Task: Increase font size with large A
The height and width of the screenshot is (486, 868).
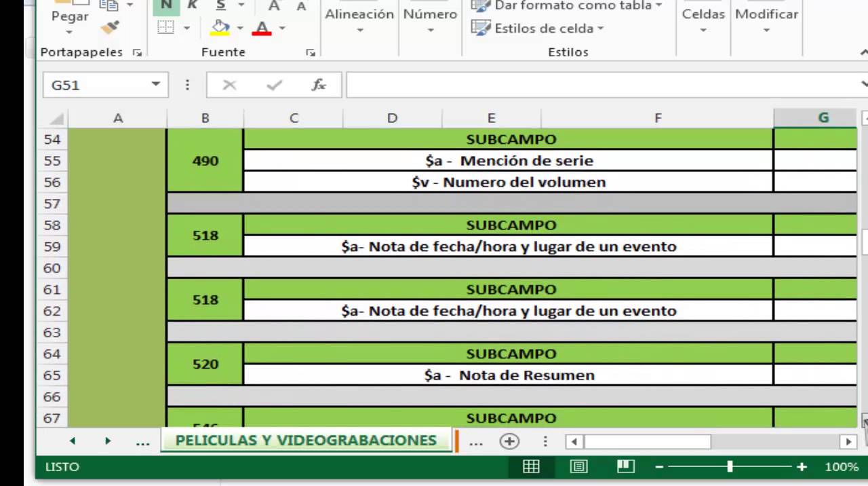Action: [274, 5]
